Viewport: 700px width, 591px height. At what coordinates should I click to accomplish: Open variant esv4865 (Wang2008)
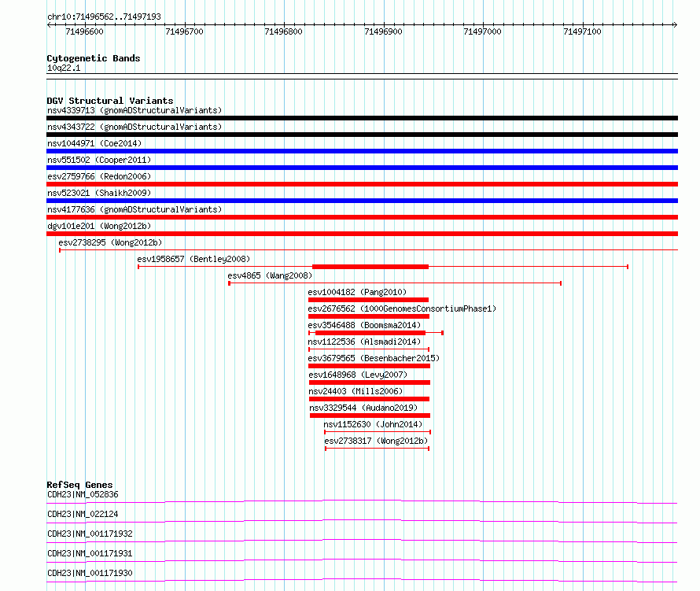pyautogui.click(x=270, y=275)
